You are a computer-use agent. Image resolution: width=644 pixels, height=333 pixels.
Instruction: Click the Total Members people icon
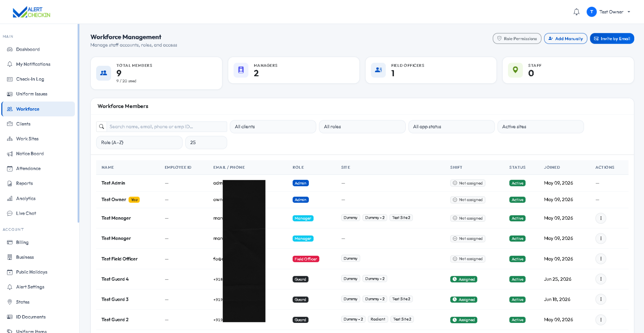click(104, 73)
